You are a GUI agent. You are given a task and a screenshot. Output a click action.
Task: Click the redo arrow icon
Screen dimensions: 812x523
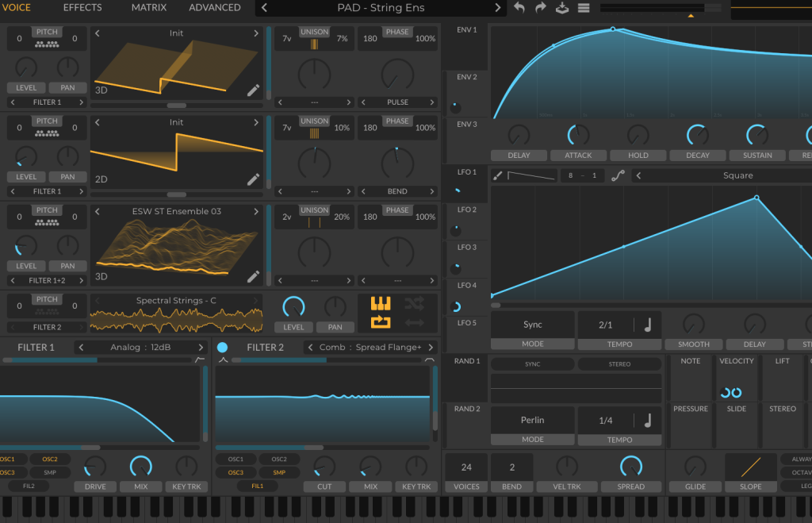pos(541,8)
